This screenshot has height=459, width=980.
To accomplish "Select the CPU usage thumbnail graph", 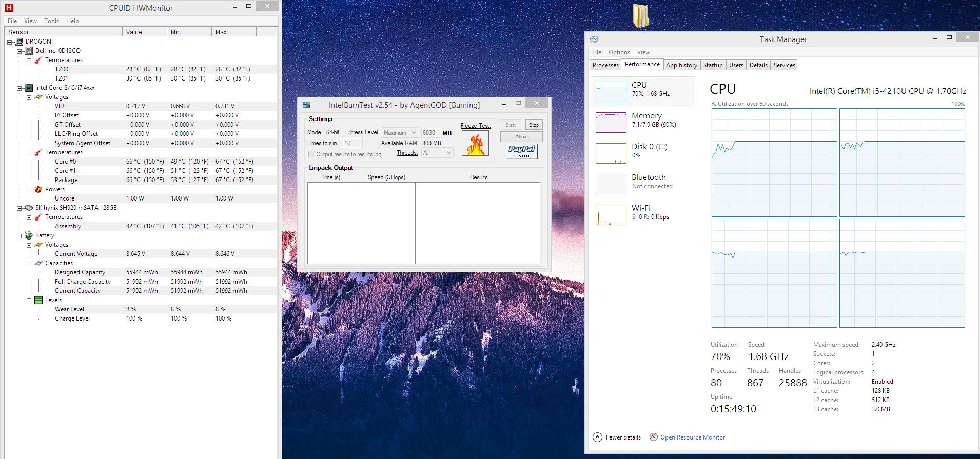I will [611, 92].
